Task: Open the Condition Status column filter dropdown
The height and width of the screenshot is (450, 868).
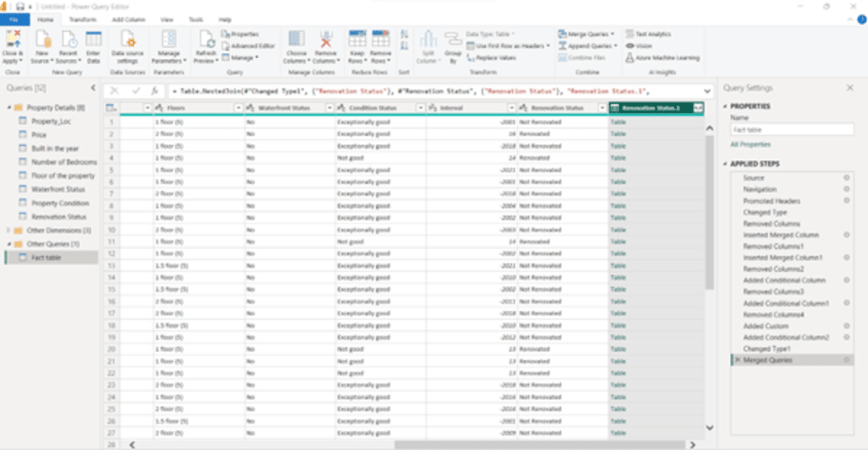Action: pos(420,107)
